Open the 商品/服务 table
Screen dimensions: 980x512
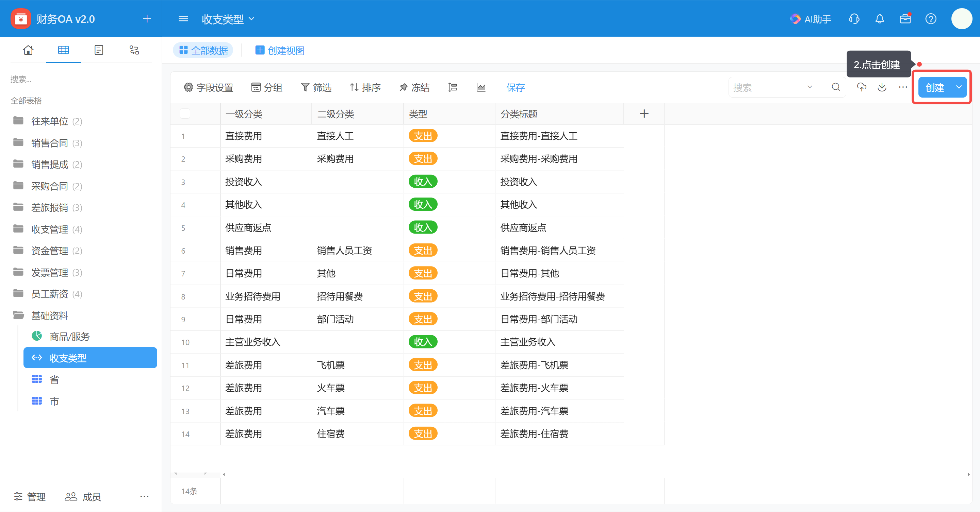click(x=90, y=336)
